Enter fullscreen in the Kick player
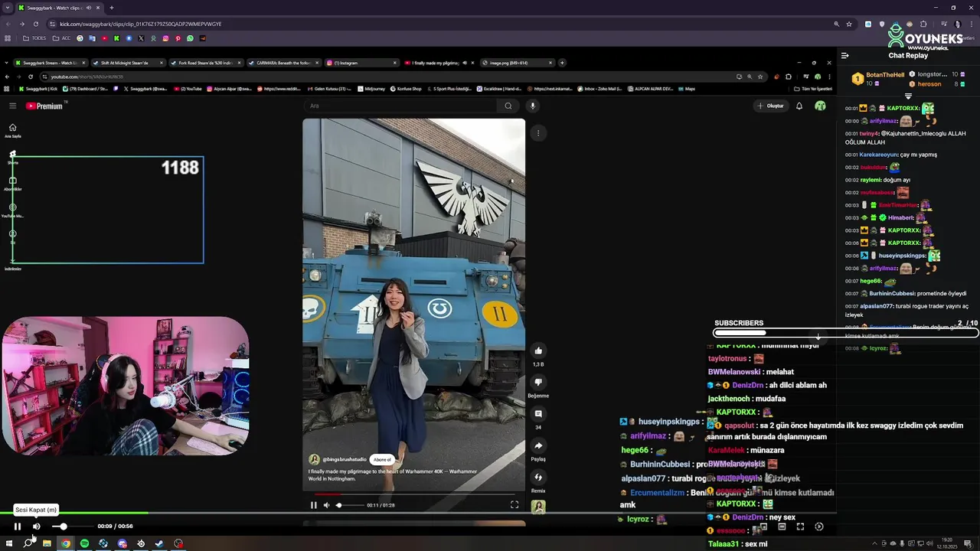980x551 pixels. pyautogui.click(x=800, y=527)
